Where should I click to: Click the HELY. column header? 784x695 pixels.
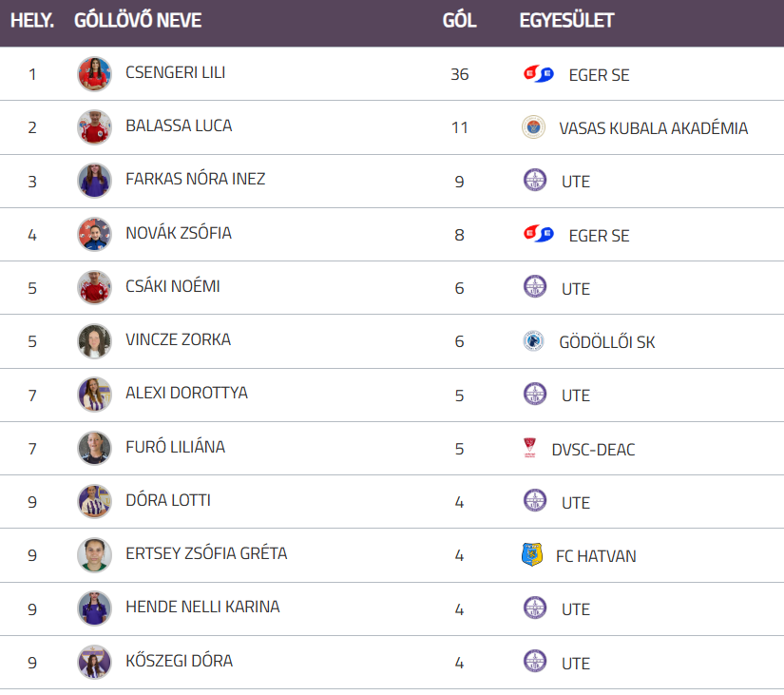[32, 21]
